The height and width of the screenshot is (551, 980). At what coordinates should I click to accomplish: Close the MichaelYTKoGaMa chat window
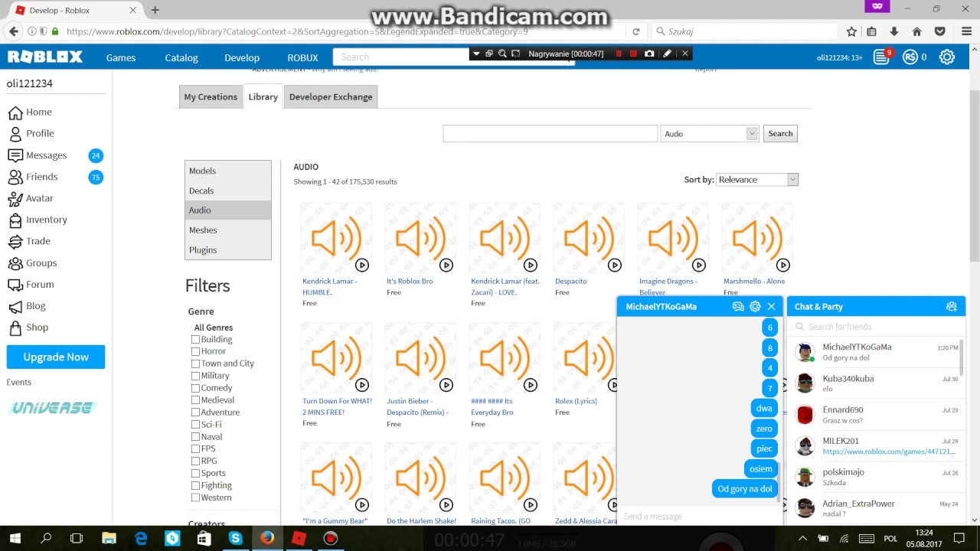coord(772,306)
